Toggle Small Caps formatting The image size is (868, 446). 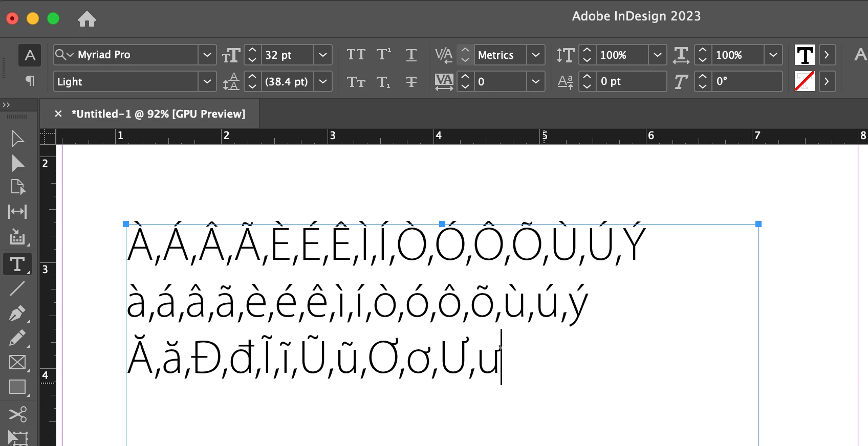pyautogui.click(x=356, y=82)
